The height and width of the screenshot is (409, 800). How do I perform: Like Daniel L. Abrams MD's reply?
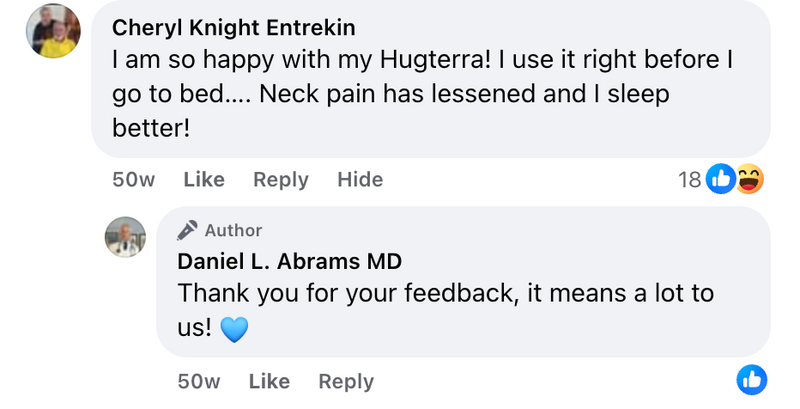pos(269,381)
